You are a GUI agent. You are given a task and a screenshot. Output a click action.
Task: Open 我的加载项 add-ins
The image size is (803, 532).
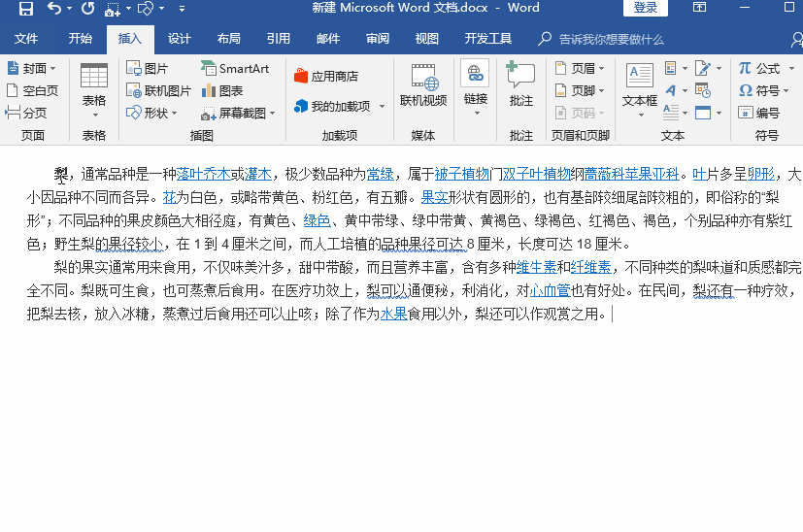coord(332,106)
